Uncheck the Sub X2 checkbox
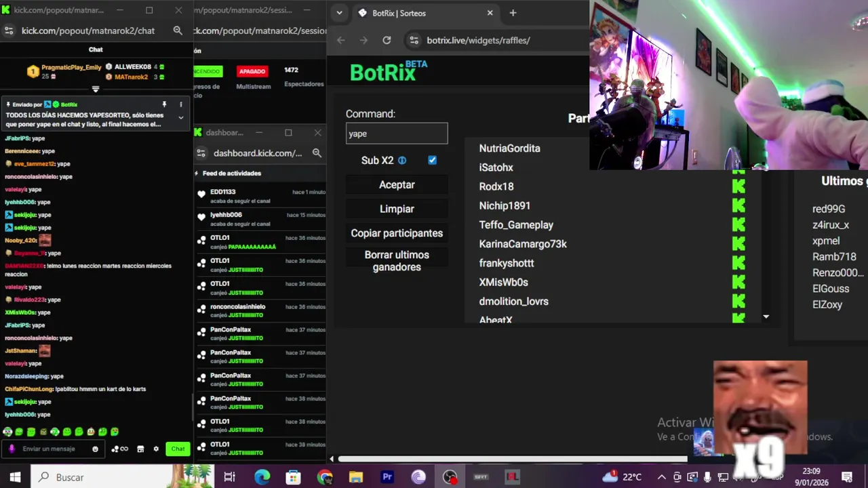The height and width of the screenshot is (488, 868). click(432, 161)
